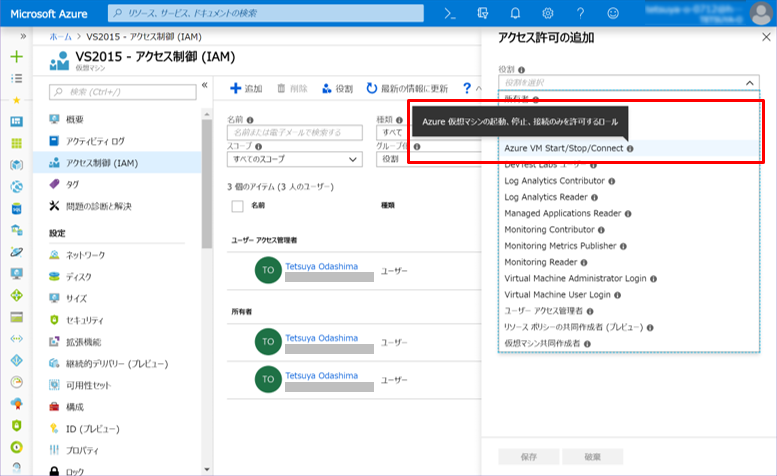
Task: Click first Tetsuya Odashima under 所有者
Action: click(x=321, y=338)
